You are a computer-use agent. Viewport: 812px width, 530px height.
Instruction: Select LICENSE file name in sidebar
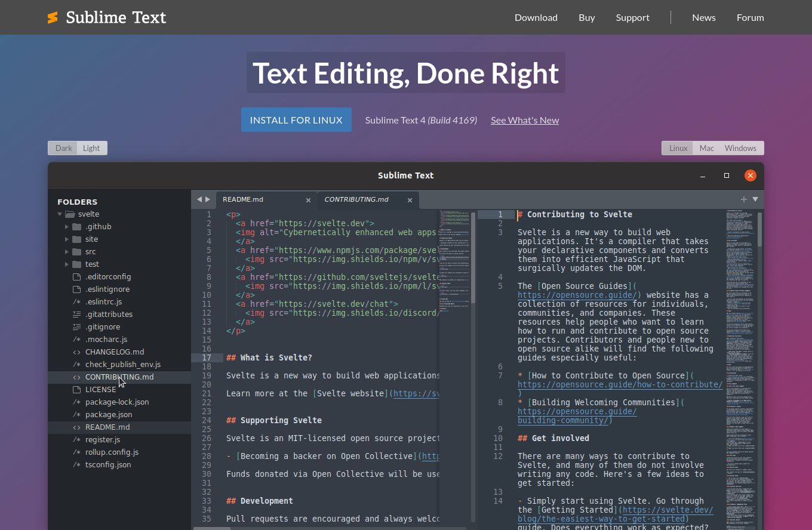coord(101,390)
